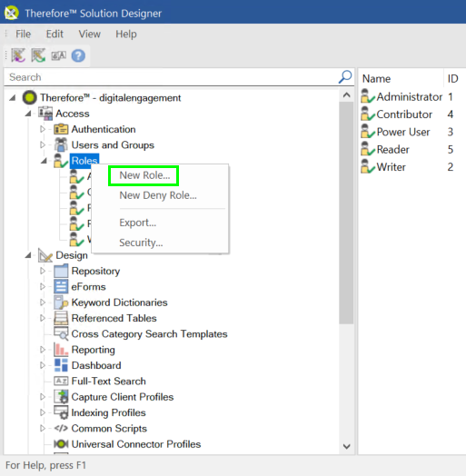Image resolution: width=466 pixels, height=476 pixels.
Task: Open the Help menu
Action: coord(126,34)
